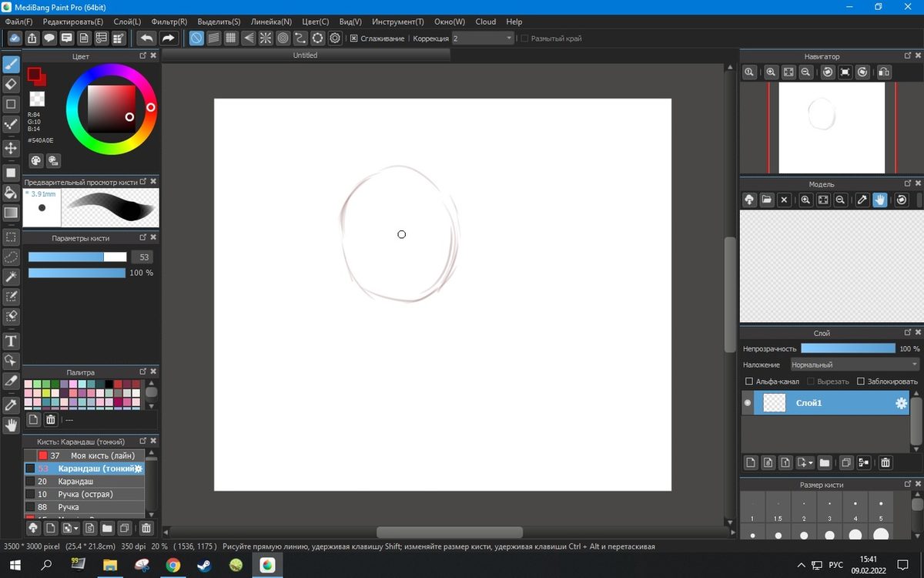Click the Undo arrow in toolbar
Screen dimensions: 924x578
click(x=146, y=38)
